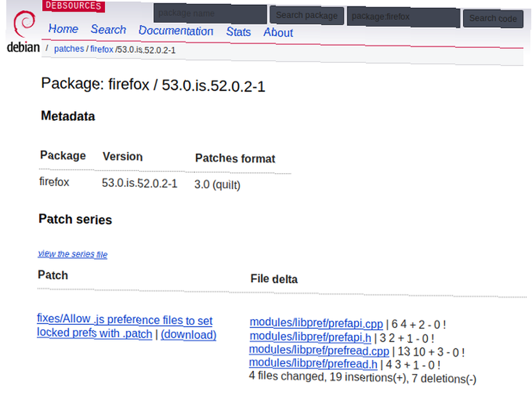
Task: Select the 'firefox' package table cell
Action: click(x=54, y=182)
